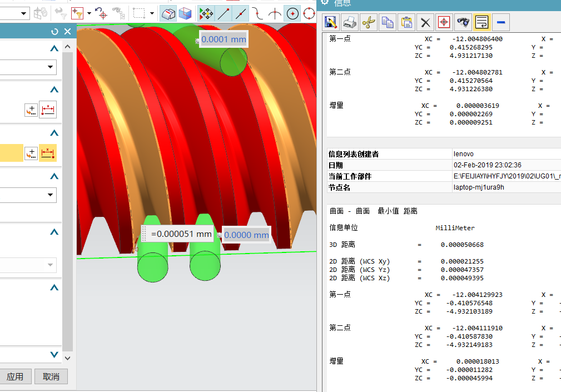The image size is (561, 392).
Task: Collapse the section above the first point dialog icon
Action: point(54,89)
